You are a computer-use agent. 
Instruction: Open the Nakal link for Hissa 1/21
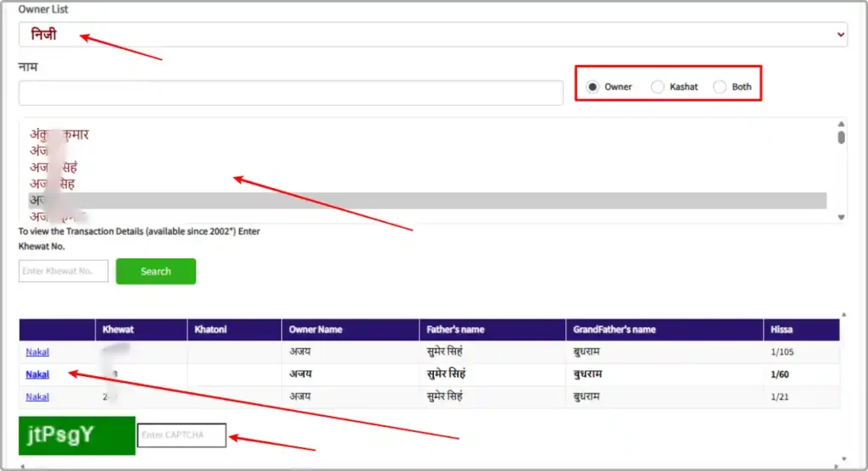(x=37, y=396)
